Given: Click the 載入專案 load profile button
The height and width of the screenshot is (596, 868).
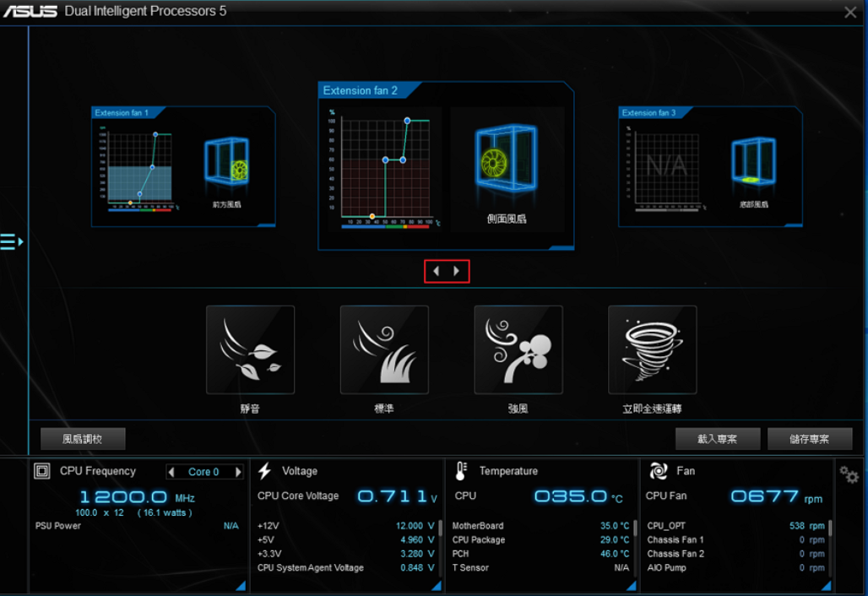Looking at the screenshot, I should 717,439.
